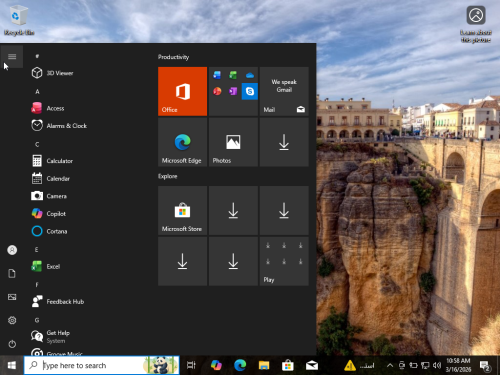Open the Play tile folder
Image resolution: width=500 pixels, height=375 pixels.
click(284, 261)
